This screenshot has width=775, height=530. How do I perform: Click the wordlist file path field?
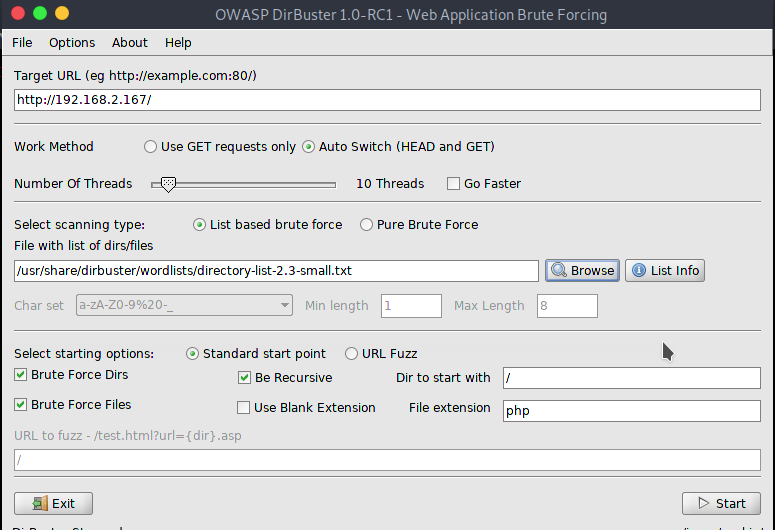click(276, 271)
